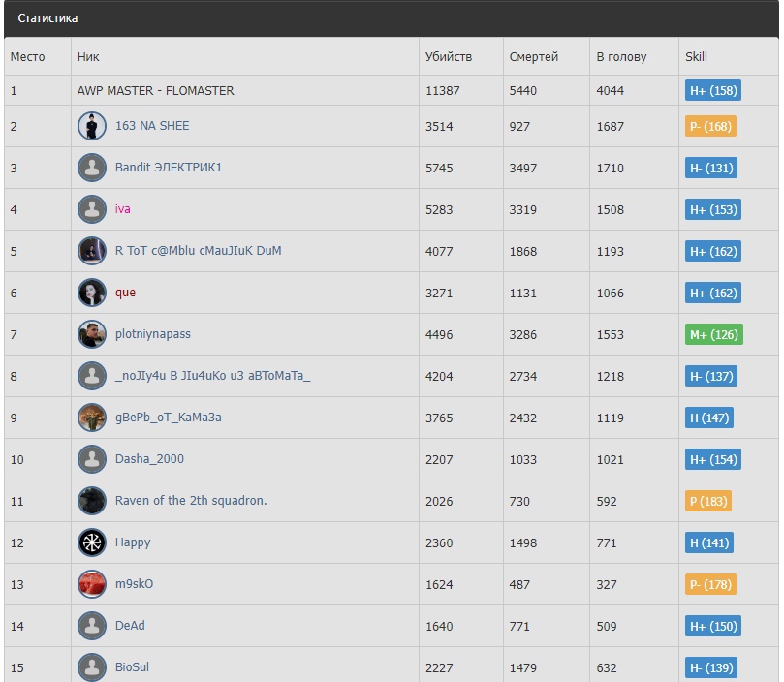
Task: Open BioSul profile link
Action: tap(132, 667)
